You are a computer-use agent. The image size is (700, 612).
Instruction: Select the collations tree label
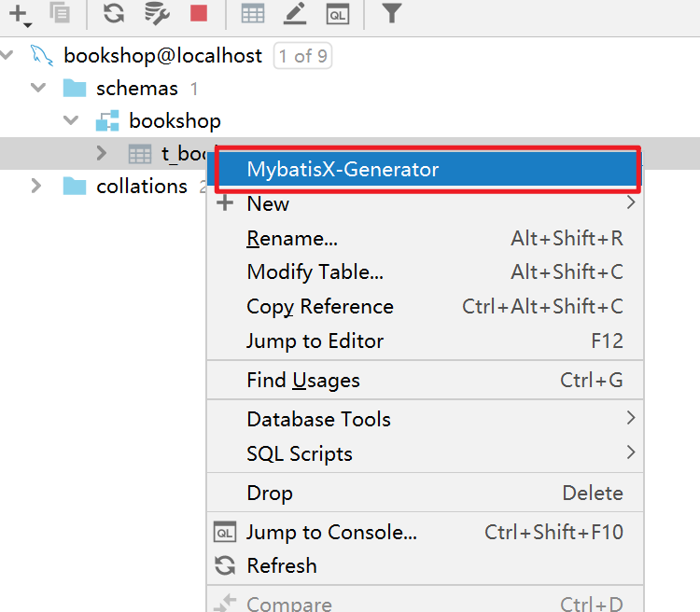(142, 187)
